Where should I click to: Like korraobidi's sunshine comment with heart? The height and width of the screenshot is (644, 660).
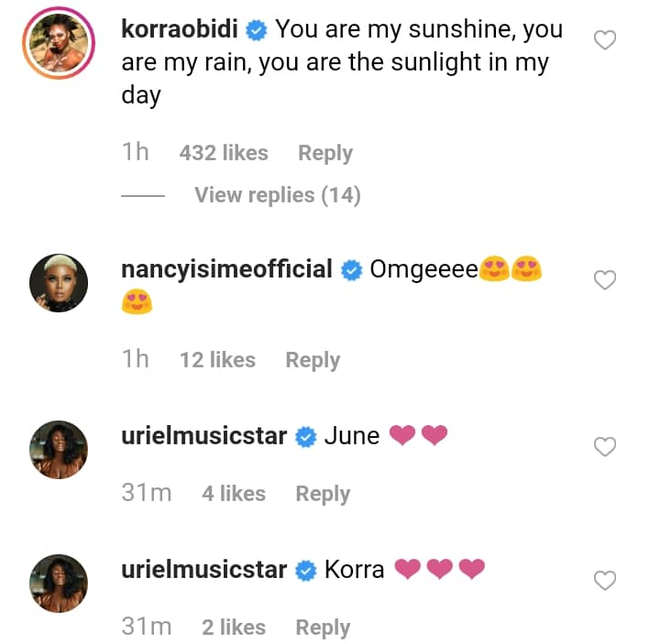pos(605,40)
